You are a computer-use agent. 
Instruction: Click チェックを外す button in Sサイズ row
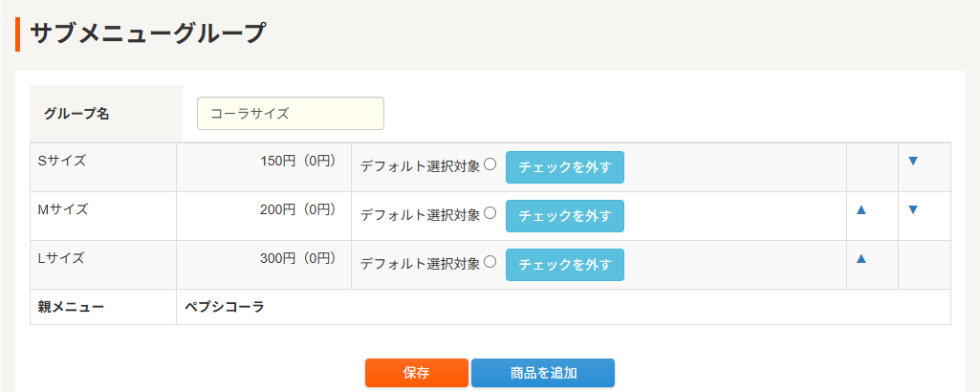click(564, 167)
